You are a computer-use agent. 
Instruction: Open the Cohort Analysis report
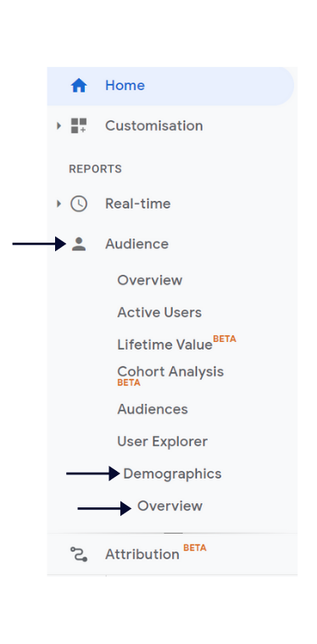[x=170, y=372]
